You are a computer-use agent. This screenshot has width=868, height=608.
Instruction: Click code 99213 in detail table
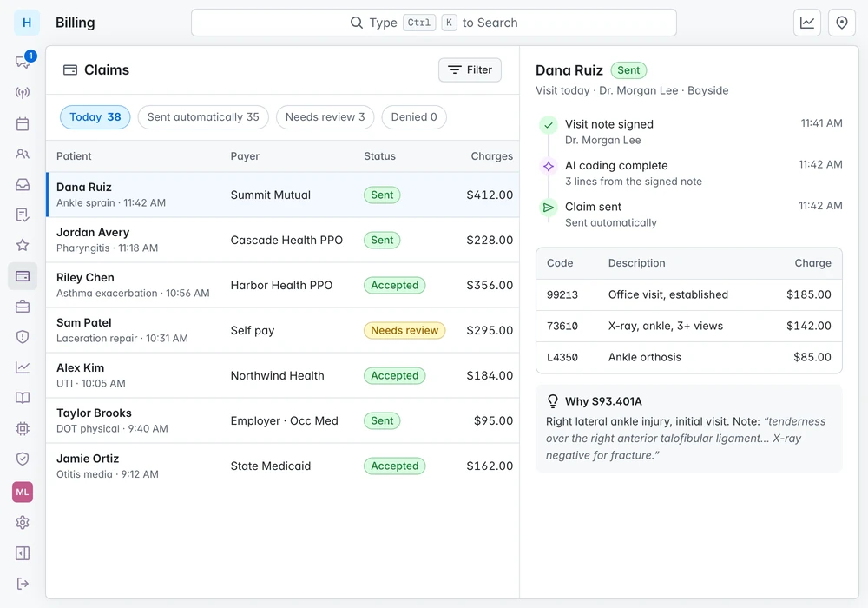point(562,294)
